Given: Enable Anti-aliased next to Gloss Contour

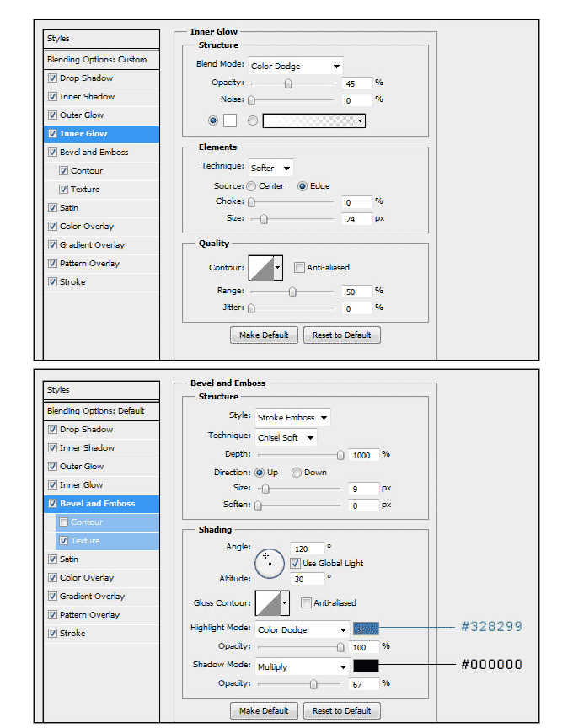Looking at the screenshot, I should pos(306,602).
